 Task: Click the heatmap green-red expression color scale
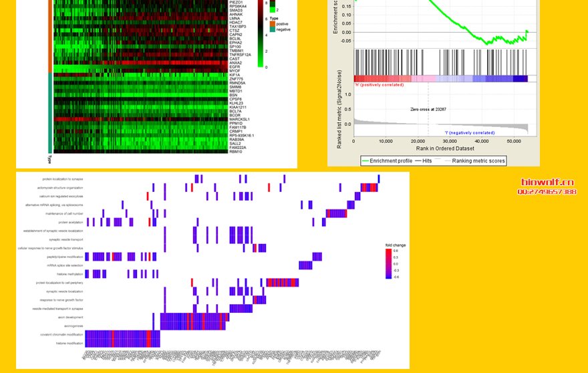[260, 34]
